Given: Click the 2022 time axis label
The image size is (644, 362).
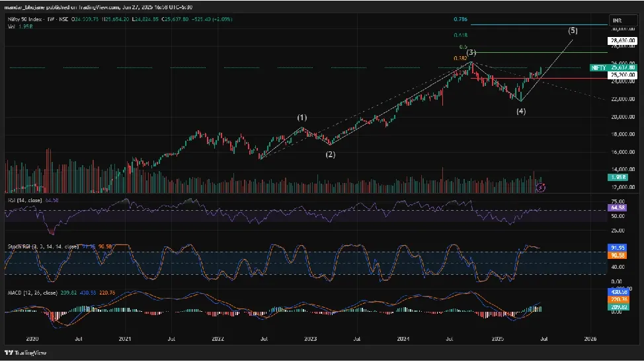Looking at the screenshot, I should click(x=218, y=339).
